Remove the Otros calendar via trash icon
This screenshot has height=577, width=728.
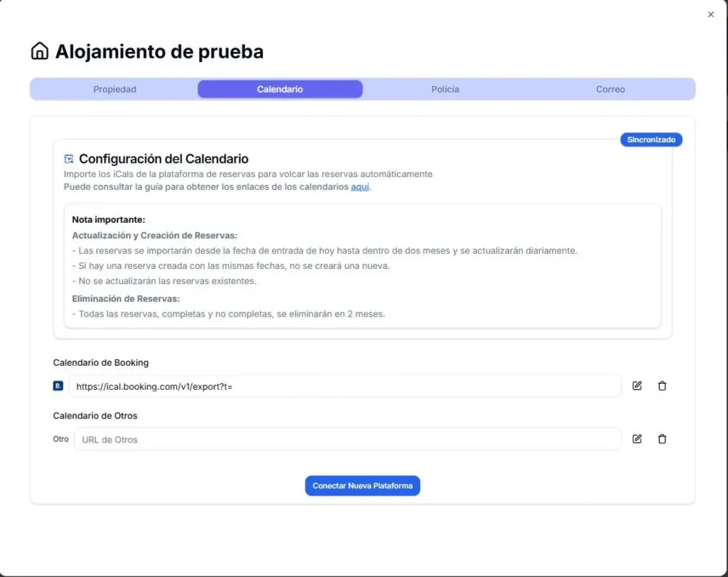click(x=662, y=439)
